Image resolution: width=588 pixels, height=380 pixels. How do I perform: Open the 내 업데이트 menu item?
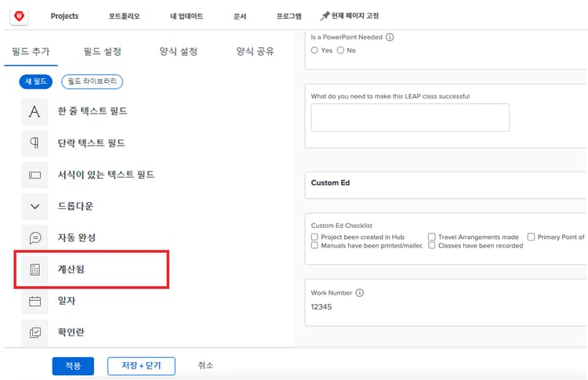[x=187, y=16]
